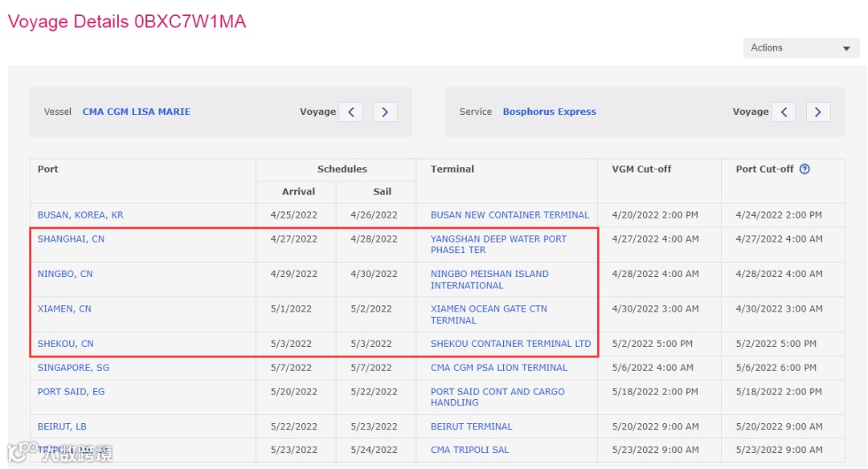Open the BEIRUT, LB port link
Viewport: 868px width, 469px height.
click(x=62, y=426)
